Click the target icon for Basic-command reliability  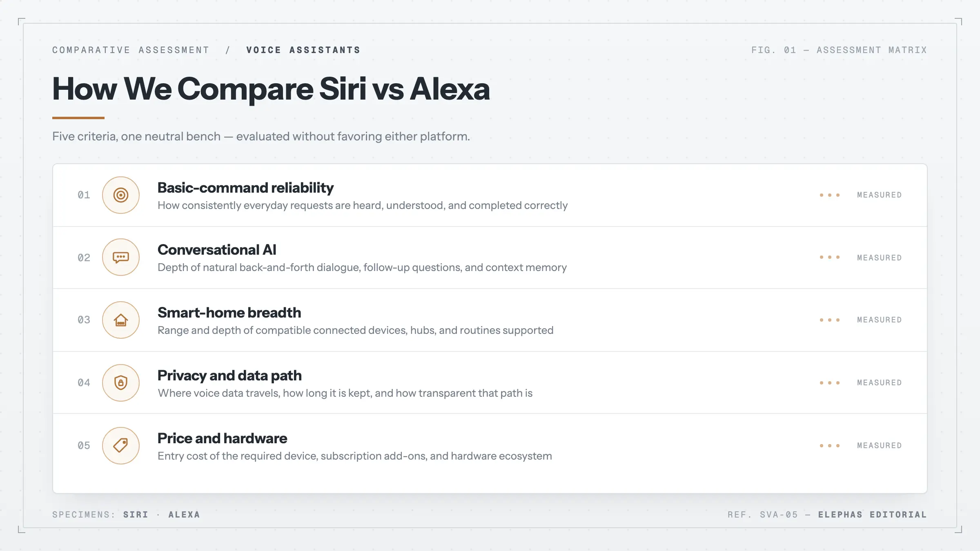point(121,195)
